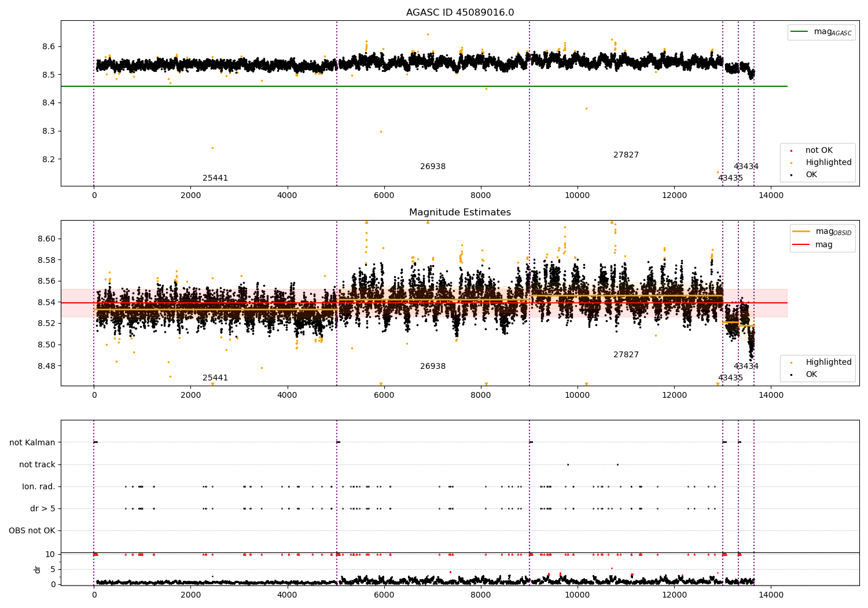
Task: Click OBSID label 25441 in the top plot
Action: 215,178
